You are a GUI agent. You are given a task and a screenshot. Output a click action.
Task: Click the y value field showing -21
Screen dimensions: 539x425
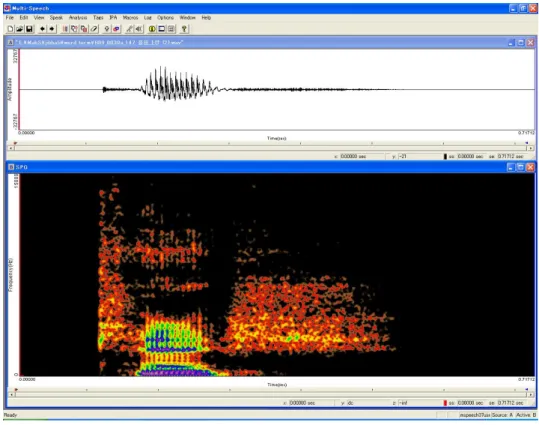coord(419,156)
